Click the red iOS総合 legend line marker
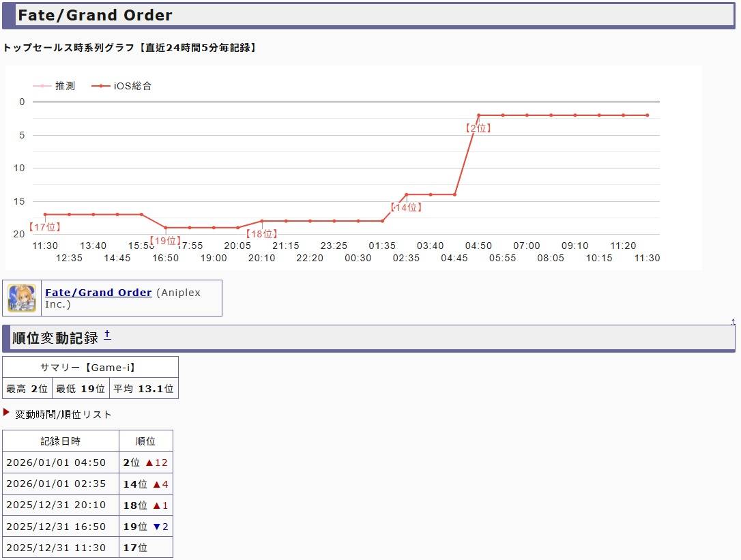The height and width of the screenshot is (560, 741). pyautogui.click(x=100, y=86)
